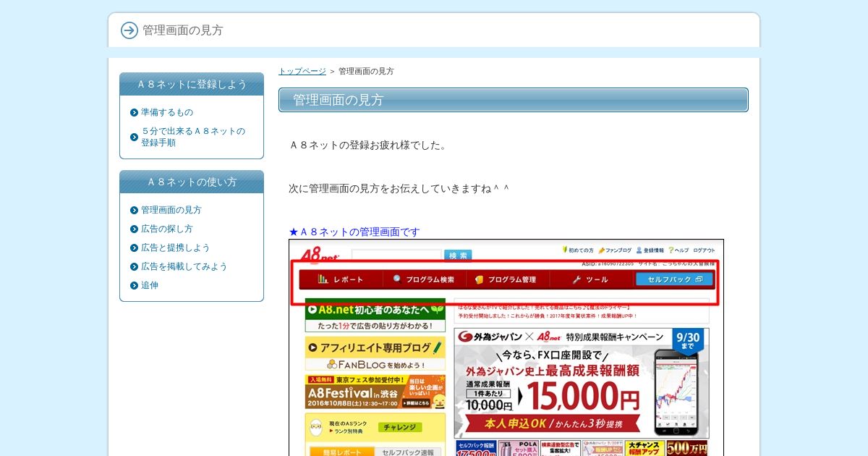Click the A8 Festival in 渋谷 banner
The image size is (868, 456).
click(x=375, y=392)
